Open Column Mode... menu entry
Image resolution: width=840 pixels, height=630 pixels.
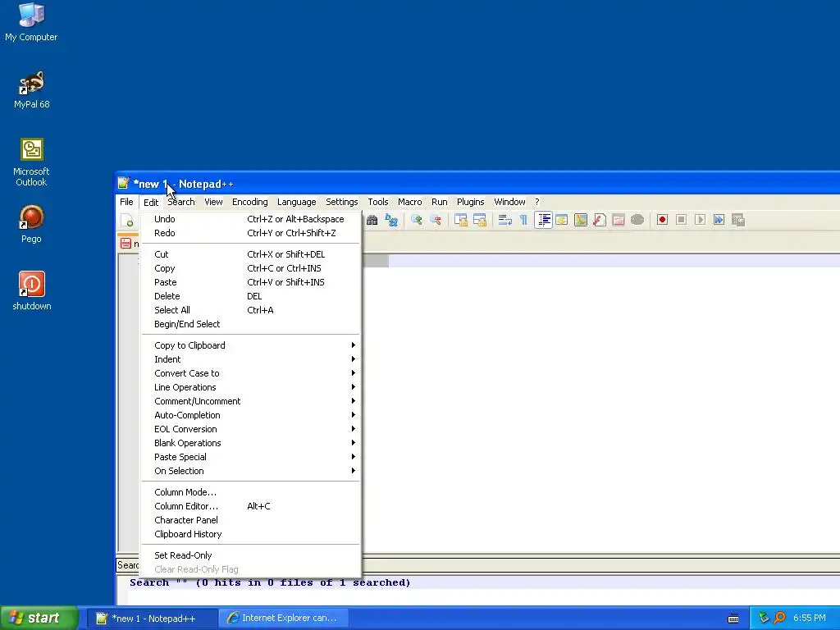click(251, 492)
